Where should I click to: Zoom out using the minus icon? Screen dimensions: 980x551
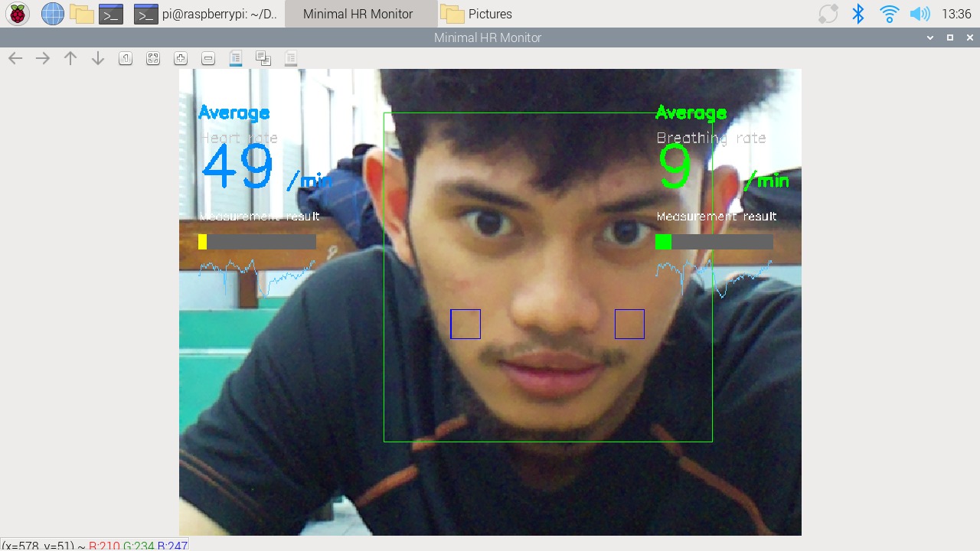pos(208,58)
